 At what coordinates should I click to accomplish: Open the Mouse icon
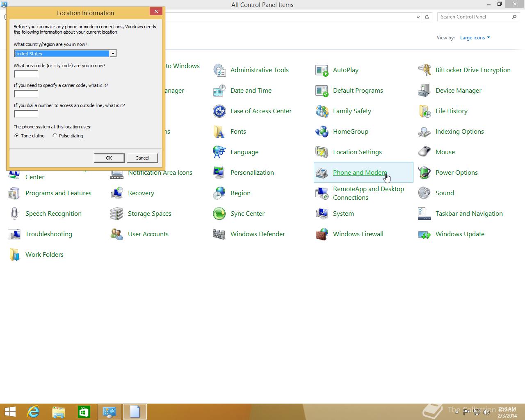[425, 152]
